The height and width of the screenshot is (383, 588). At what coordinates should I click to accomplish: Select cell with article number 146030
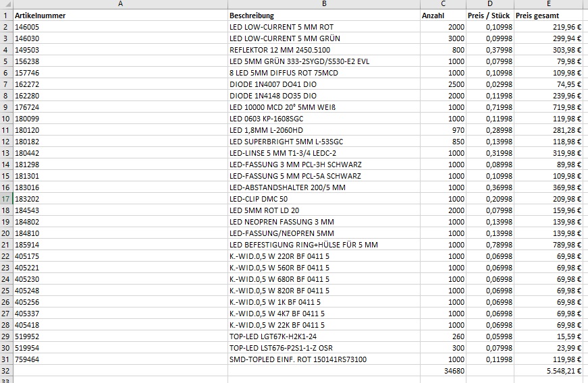[x=120, y=38]
